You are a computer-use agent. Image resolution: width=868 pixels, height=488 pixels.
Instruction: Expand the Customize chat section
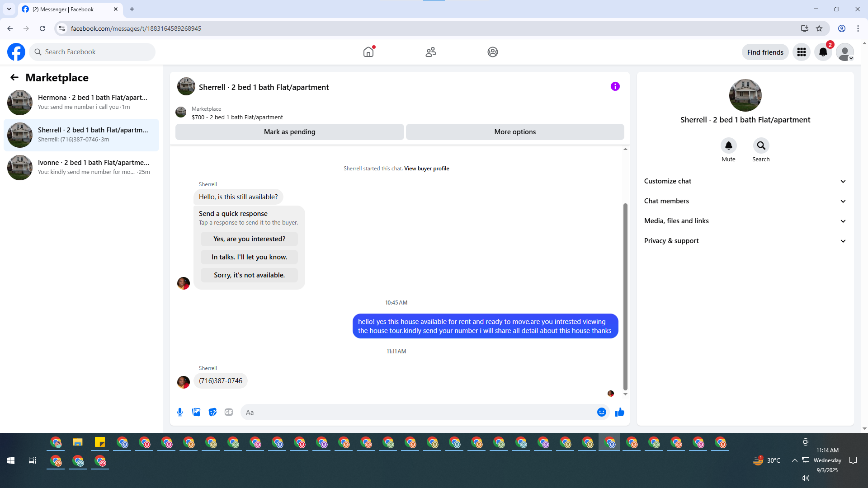(x=745, y=181)
